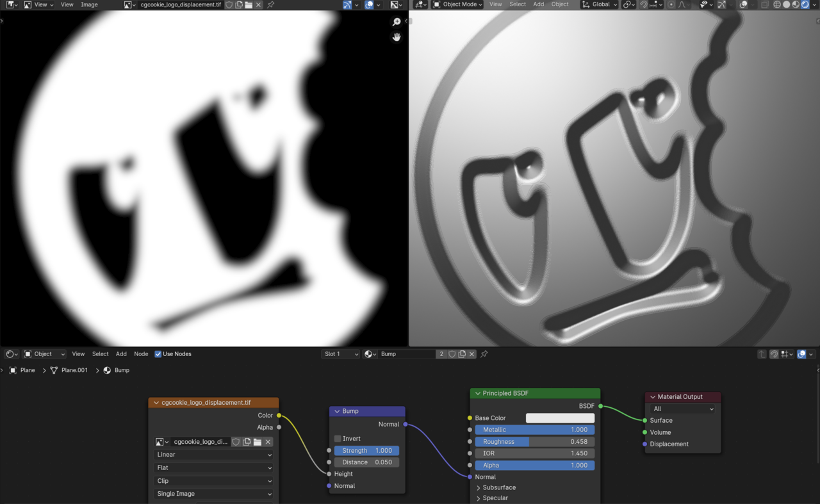Click material user count 2 button
820x504 pixels.
click(x=441, y=354)
